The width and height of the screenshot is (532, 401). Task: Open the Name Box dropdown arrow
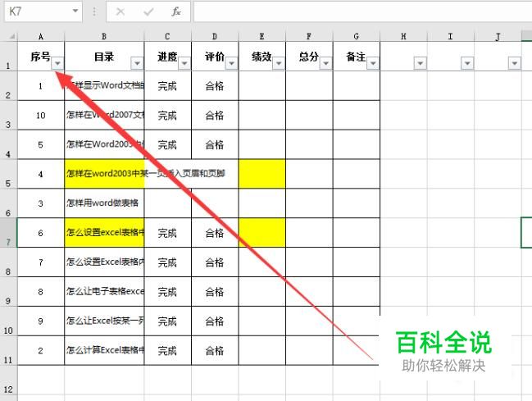pyautogui.click(x=75, y=11)
